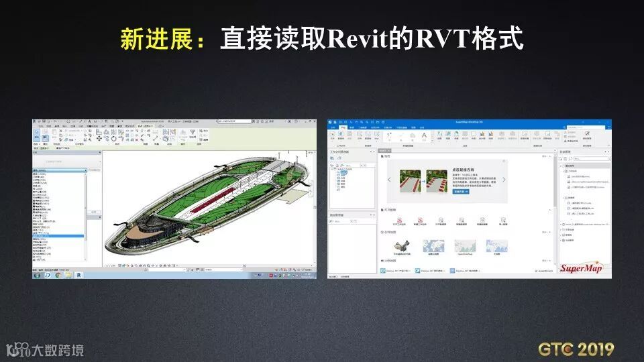The height and width of the screenshot is (362, 644).
Task: Collapse the top node in SuperMap catalog tree
Action: point(561,166)
